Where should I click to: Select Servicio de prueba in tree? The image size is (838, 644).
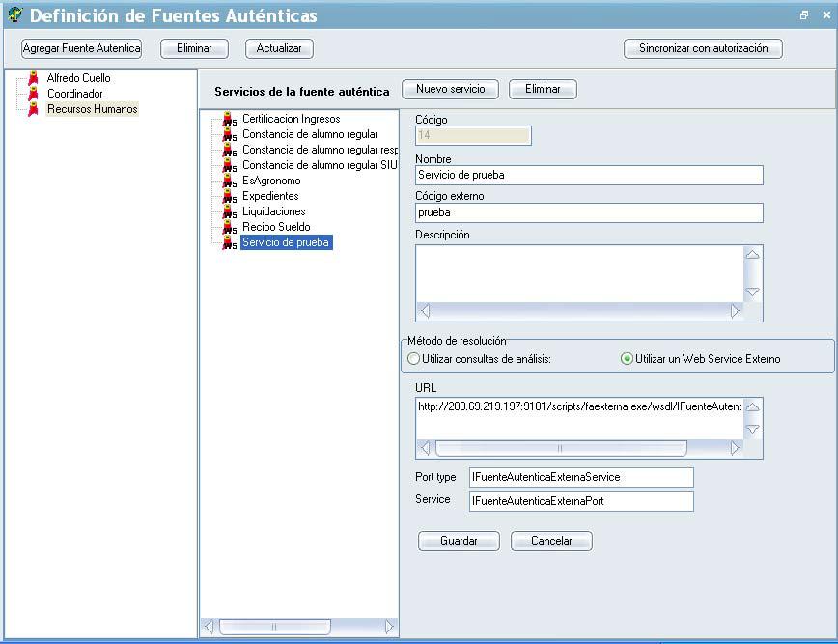click(286, 243)
